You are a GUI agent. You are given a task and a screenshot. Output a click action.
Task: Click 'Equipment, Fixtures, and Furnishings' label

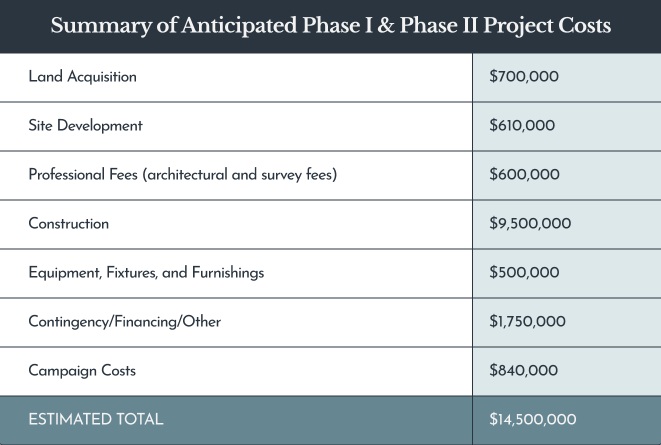point(146,272)
